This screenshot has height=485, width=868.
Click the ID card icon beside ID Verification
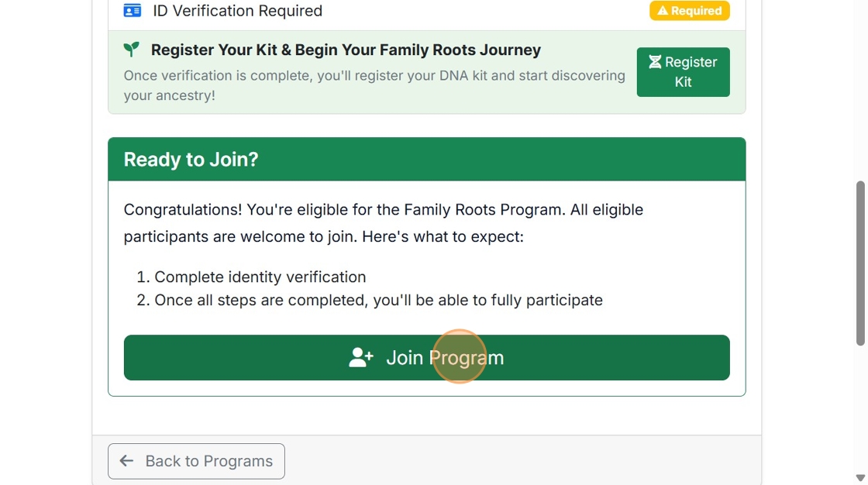pyautogui.click(x=133, y=11)
